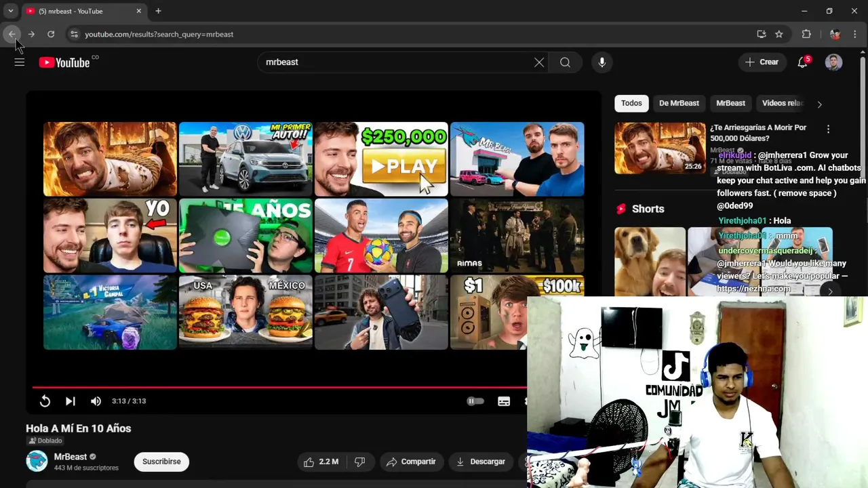Select the De MrBeast filter chip

(679, 103)
